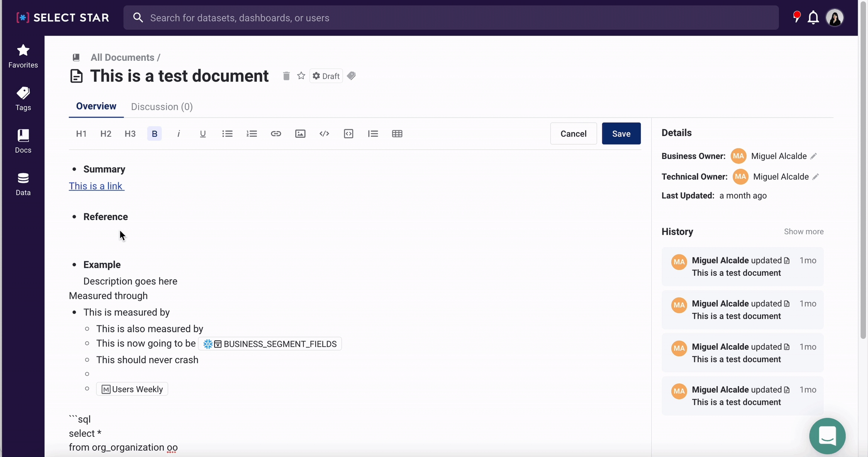Open the 'This is a link' hyperlink
Screen dimensions: 868x457
click(96, 186)
